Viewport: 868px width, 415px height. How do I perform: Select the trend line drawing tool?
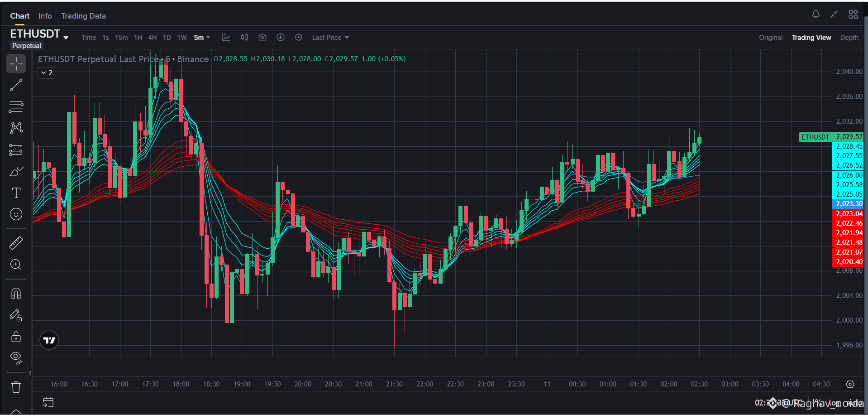16,85
